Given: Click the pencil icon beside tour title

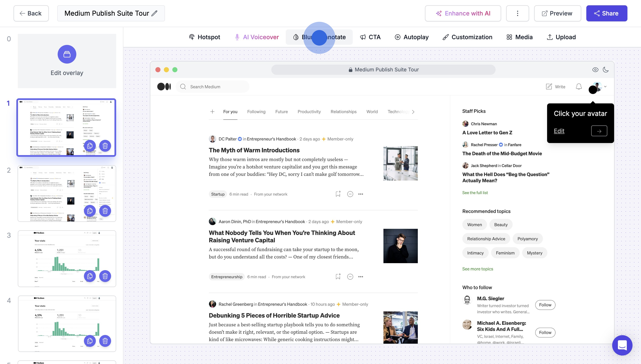Looking at the screenshot, I should coord(155,13).
